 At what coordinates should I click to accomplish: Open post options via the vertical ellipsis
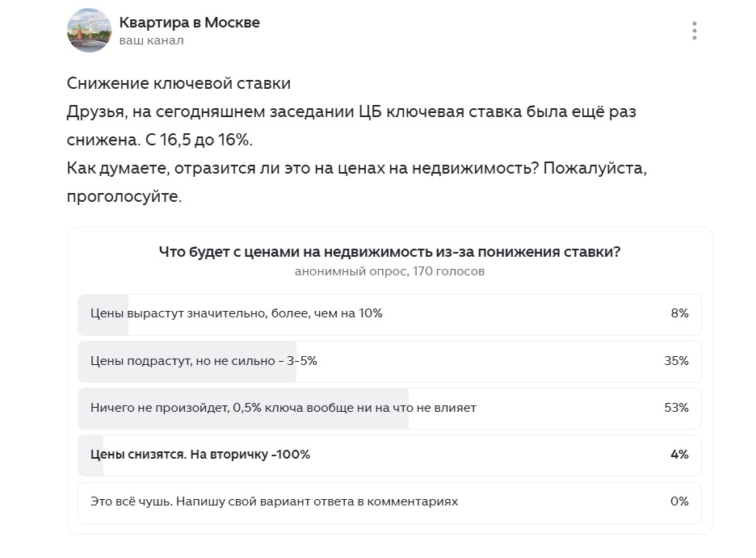point(695,31)
